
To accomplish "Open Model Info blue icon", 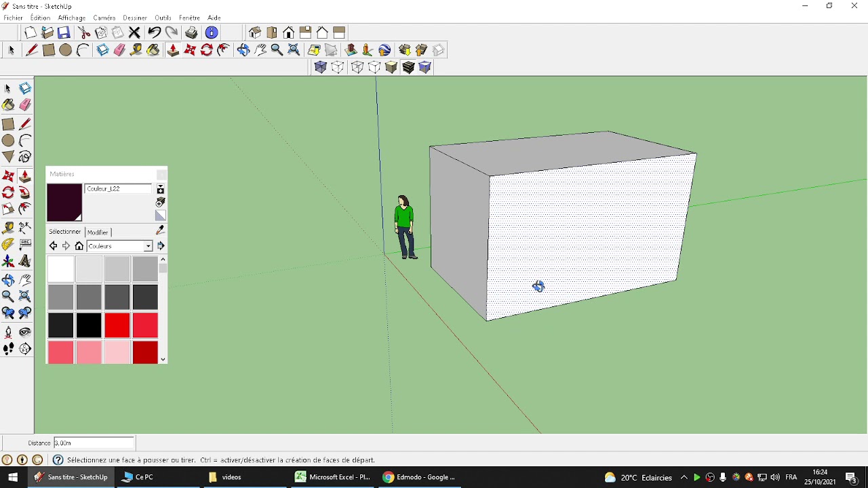I will coord(212,33).
